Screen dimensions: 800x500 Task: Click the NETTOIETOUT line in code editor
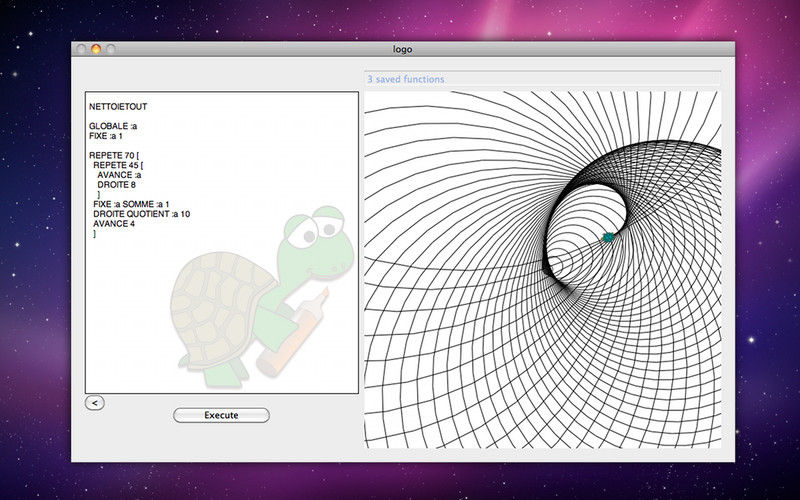click(x=118, y=107)
